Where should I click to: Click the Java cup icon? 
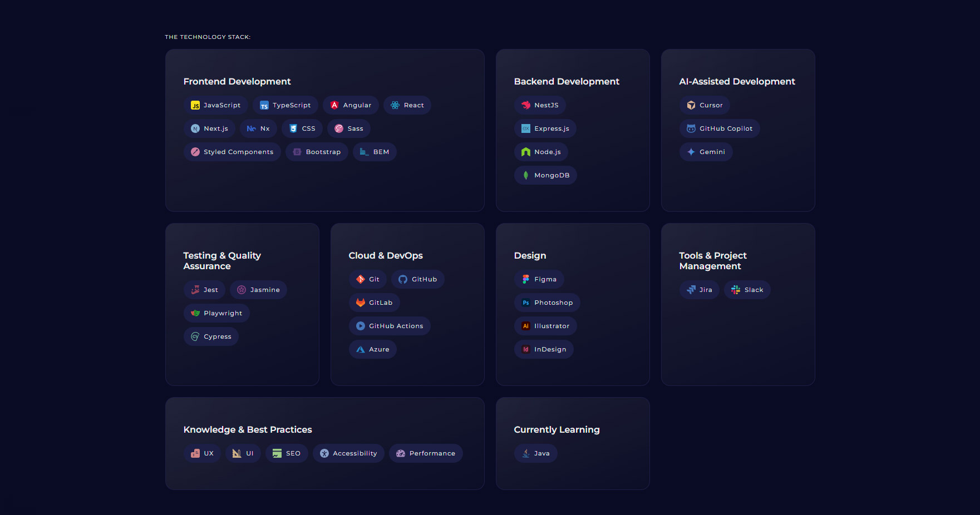[x=526, y=453]
